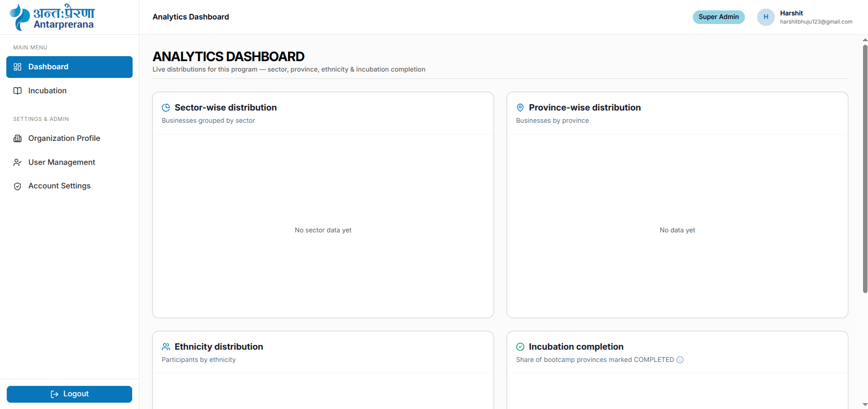Screen dimensions: 868x409
Task: Click the info icon beside COMPLETED
Action: click(x=680, y=360)
